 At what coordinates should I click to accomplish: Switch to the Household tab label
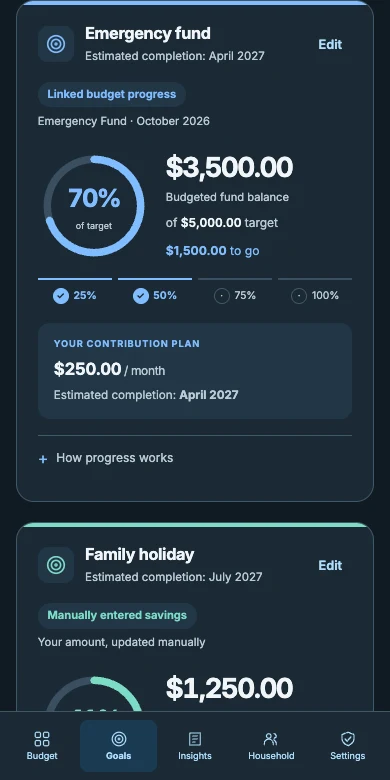(x=271, y=756)
